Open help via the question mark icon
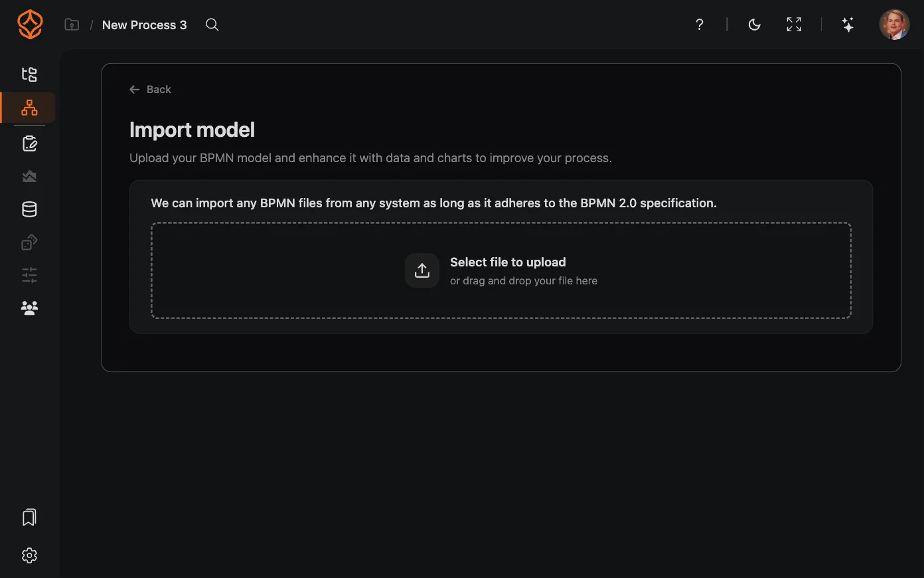 click(x=700, y=25)
